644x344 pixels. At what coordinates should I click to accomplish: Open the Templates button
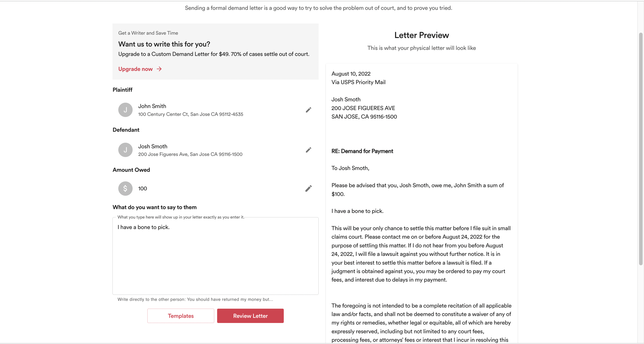tap(180, 316)
